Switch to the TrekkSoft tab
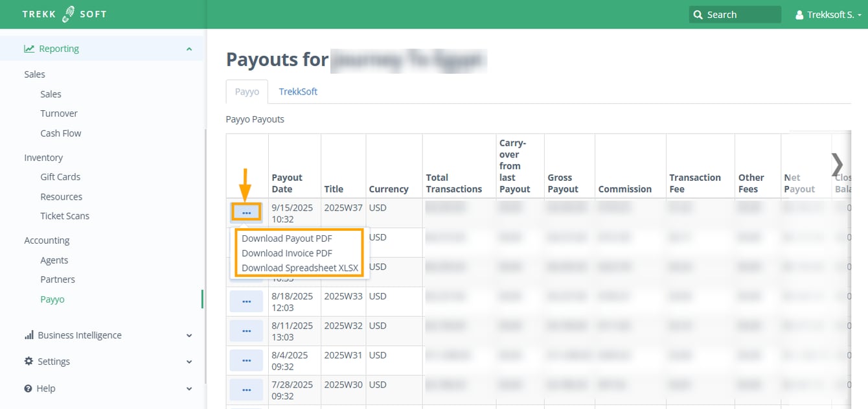868x409 pixels. (x=298, y=91)
